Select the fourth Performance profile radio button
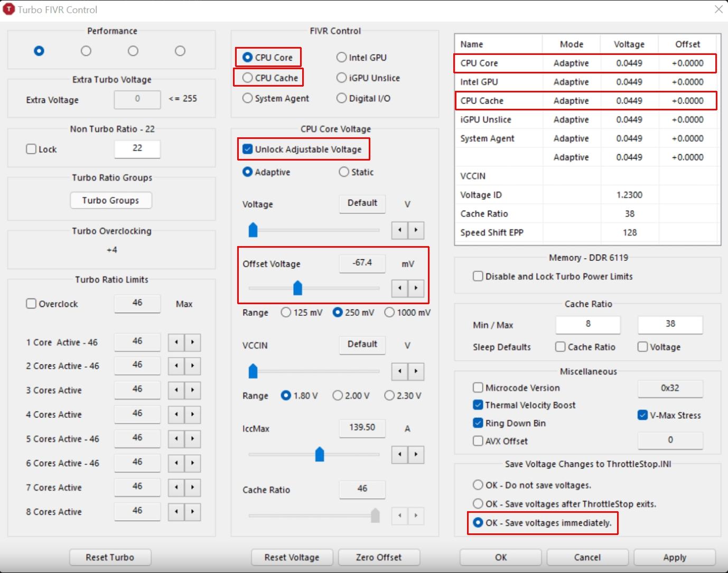728x573 pixels. click(180, 51)
